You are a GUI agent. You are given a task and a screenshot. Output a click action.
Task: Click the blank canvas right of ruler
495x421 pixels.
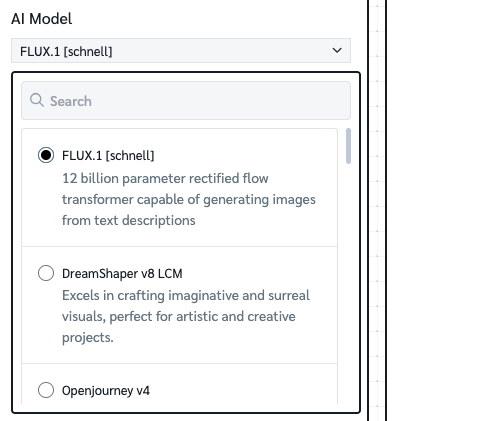point(441,210)
